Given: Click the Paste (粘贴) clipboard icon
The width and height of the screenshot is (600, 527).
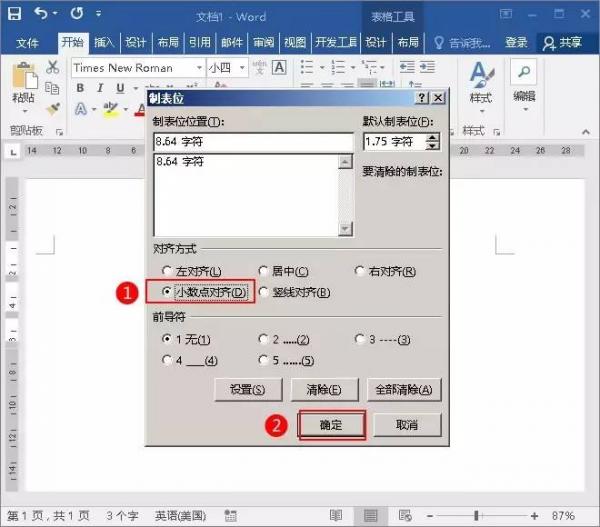Looking at the screenshot, I should pyautogui.click(x=25, y=80).
